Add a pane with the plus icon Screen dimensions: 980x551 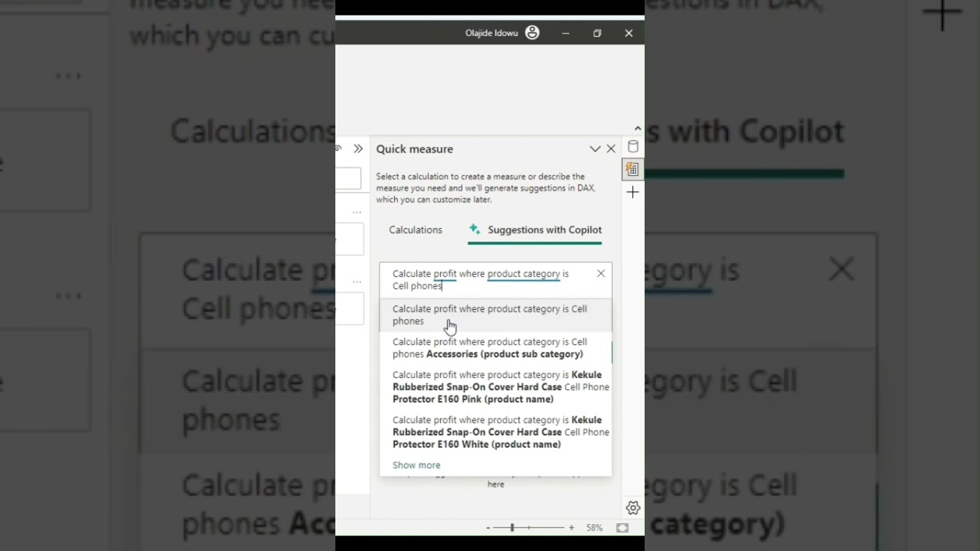click(x=632, y=193)
